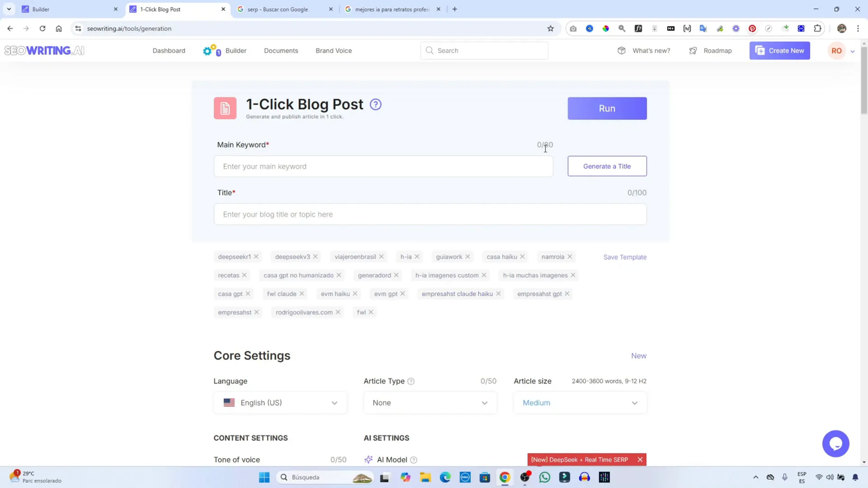Expand the Language dropdown
This screenshot has height=488, width=868.
point(280,403)
